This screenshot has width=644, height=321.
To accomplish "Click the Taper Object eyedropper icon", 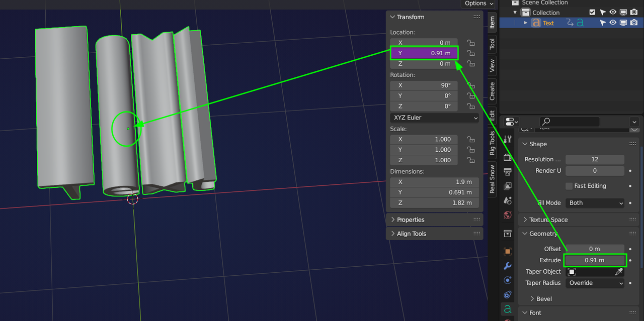I will pos(619,272).
